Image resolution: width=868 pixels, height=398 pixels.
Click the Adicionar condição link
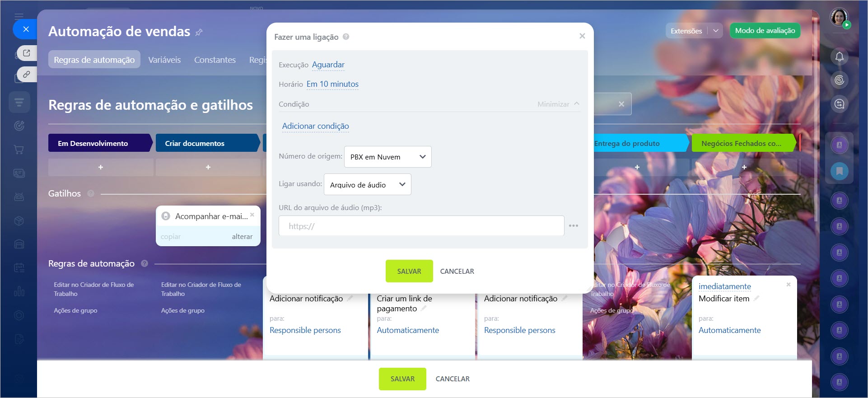(x=315, y=126)
